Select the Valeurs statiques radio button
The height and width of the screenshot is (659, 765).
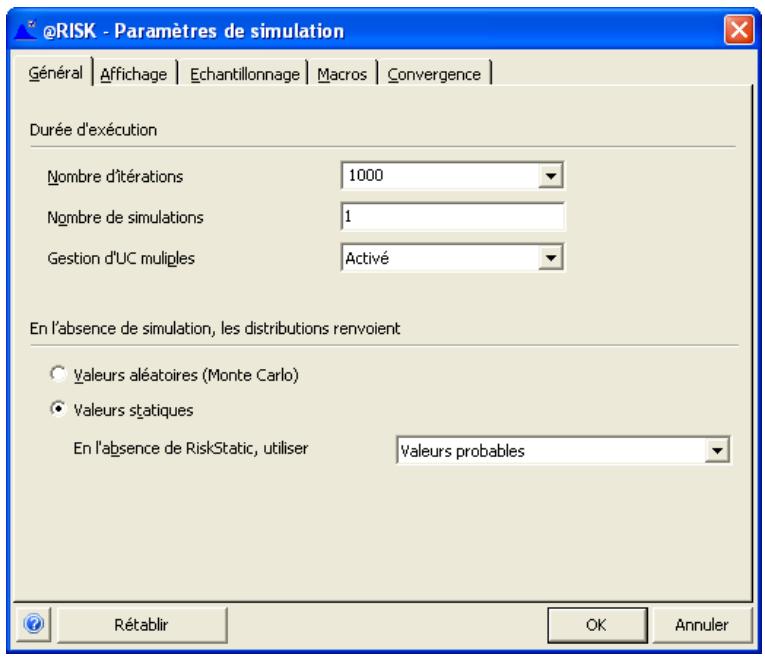59,408
